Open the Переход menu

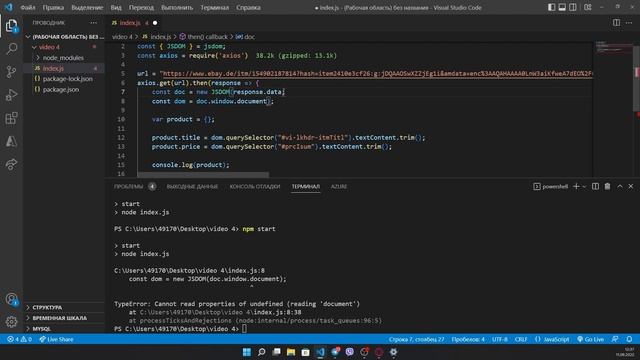[141, 7]
